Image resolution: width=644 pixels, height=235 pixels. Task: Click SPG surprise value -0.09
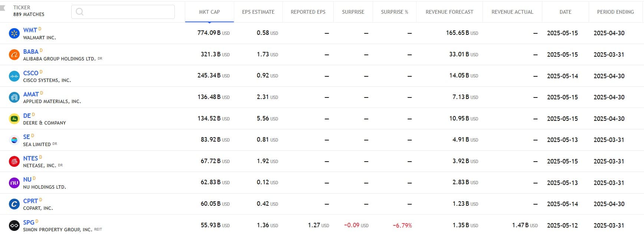(356, 225)
